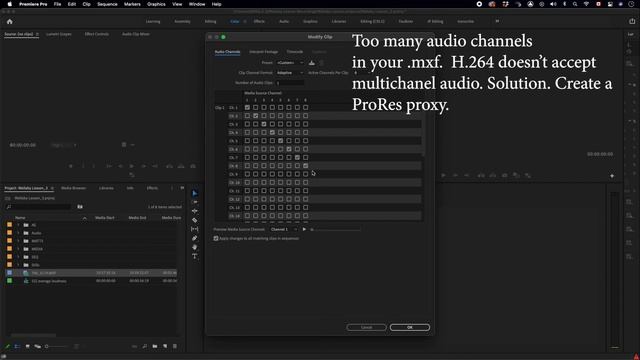
Task: Uncheck source channel 2 for Ch. 2
Action: [x=256, y=116]
